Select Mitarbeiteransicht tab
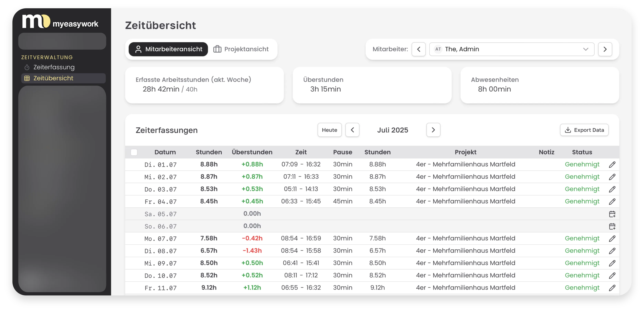This screenshot has width=644, height=312. click(168, 49)
